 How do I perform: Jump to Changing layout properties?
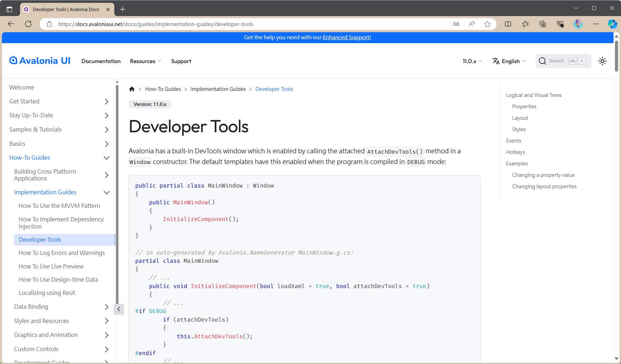pyautogui.click(x=544, y=186)
